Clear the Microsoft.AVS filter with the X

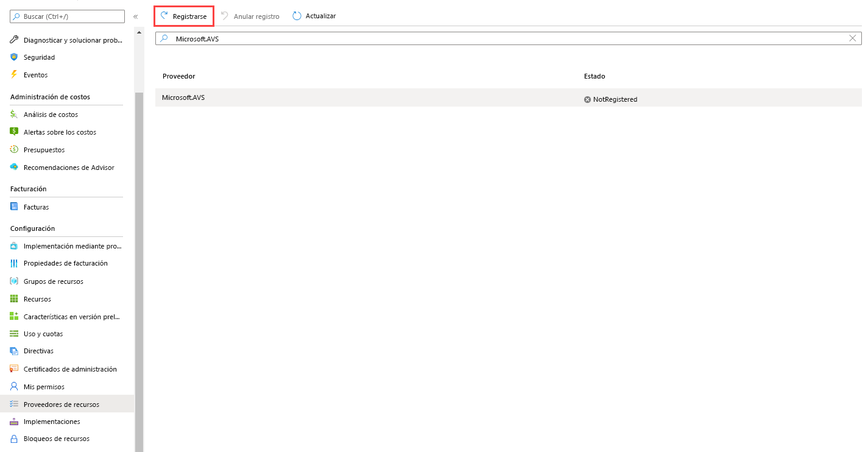[853, 38]
